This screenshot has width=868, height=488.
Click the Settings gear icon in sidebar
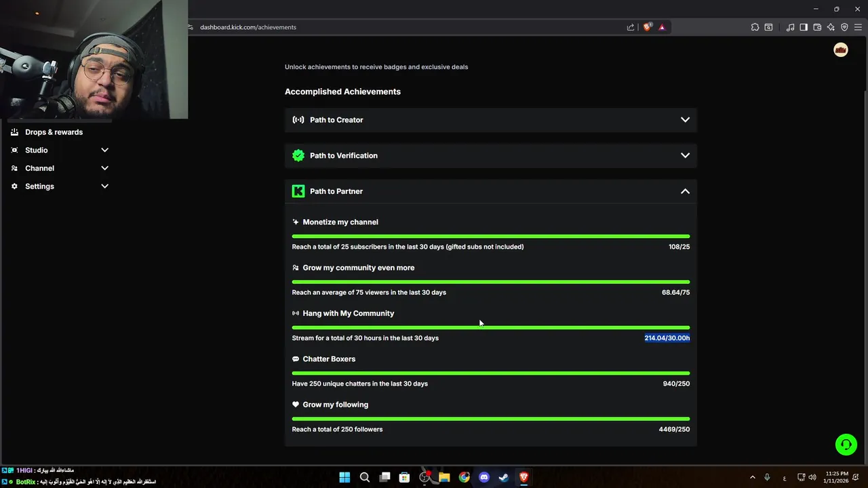tap(14, 186)
